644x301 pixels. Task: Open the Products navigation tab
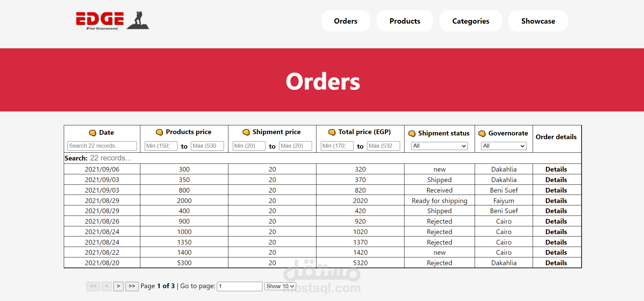405,21
